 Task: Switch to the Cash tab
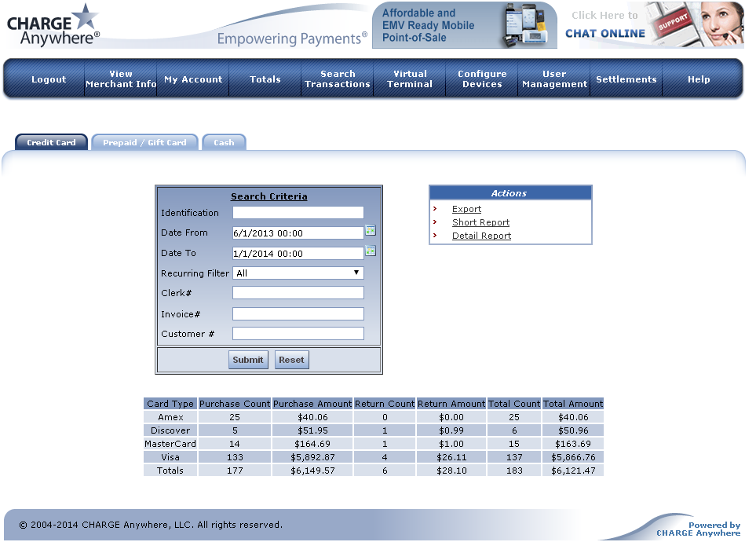click(224, 142)
